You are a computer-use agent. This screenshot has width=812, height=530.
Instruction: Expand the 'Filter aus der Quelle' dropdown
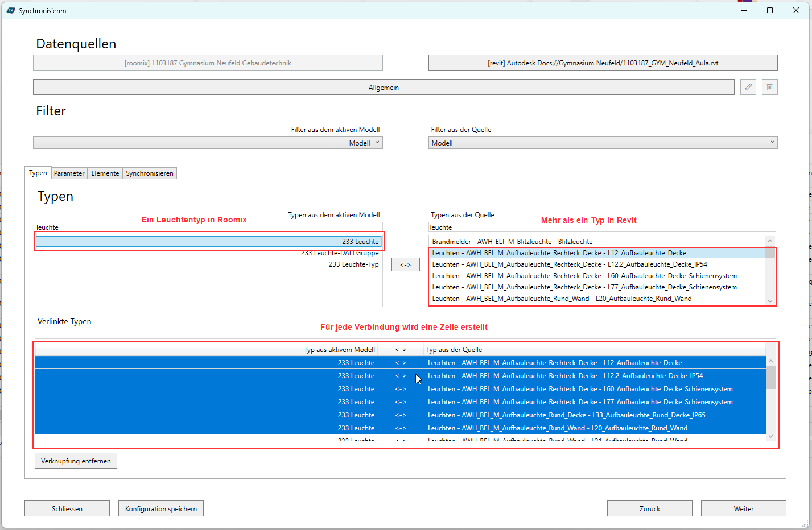[602, 143]
